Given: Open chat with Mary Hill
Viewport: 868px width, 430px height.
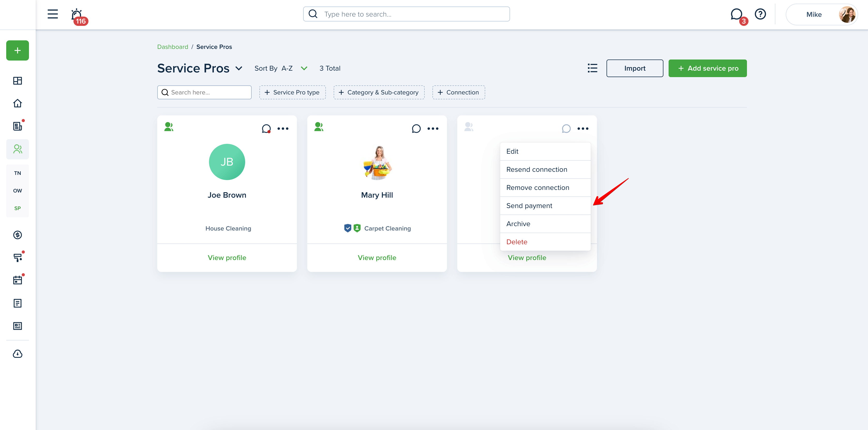Looking at the screenshot, I should pos(416,129).
